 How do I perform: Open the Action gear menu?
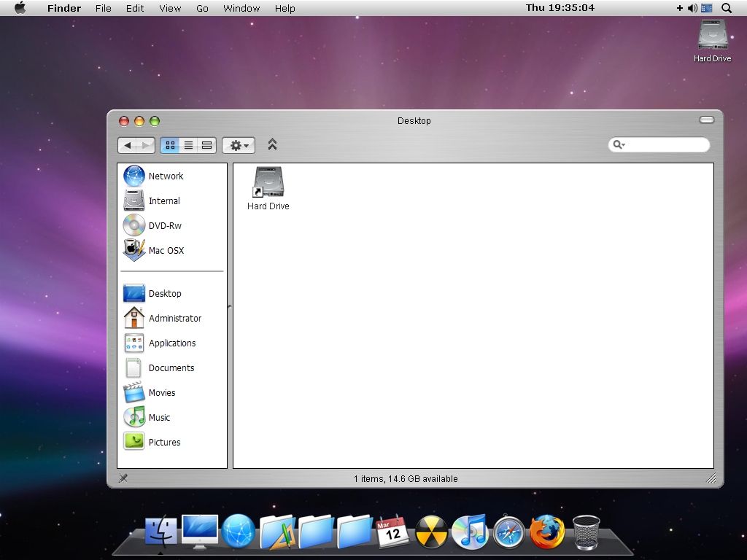click(238, 144)
